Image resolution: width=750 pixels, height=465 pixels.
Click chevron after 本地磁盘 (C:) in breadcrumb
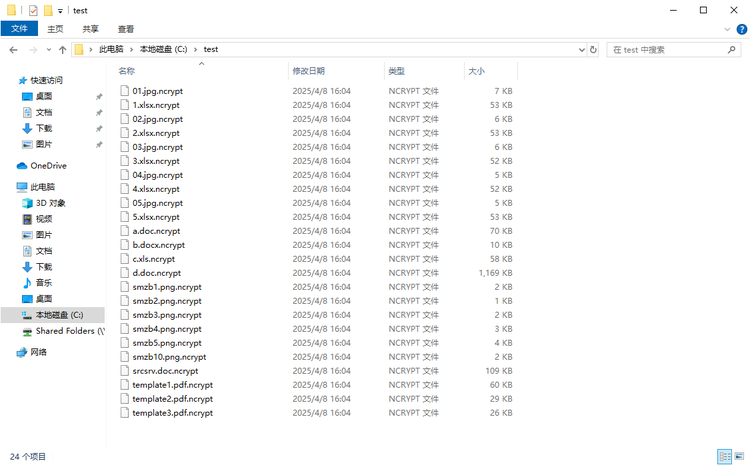coord(195,49)
